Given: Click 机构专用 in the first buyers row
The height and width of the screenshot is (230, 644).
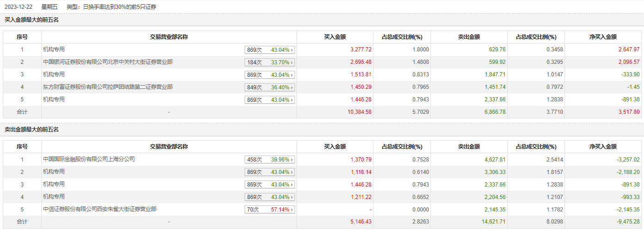Looking at the screenshot, I should click(54, 50).
